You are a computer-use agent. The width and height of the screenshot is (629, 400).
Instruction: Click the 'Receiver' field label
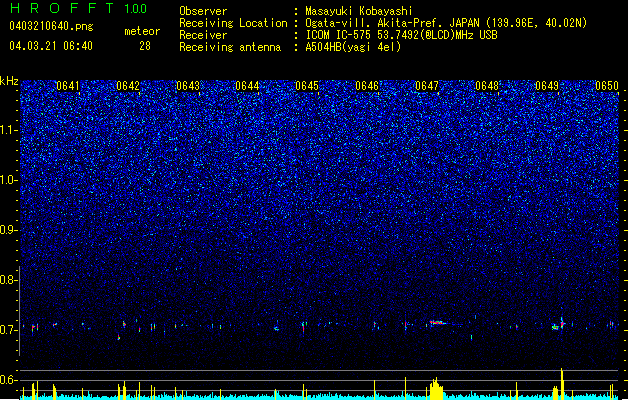tap(203, 35)
